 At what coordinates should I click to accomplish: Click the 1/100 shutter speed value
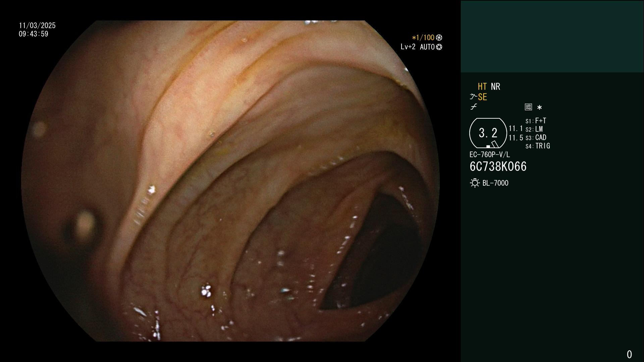coord(423,38)
